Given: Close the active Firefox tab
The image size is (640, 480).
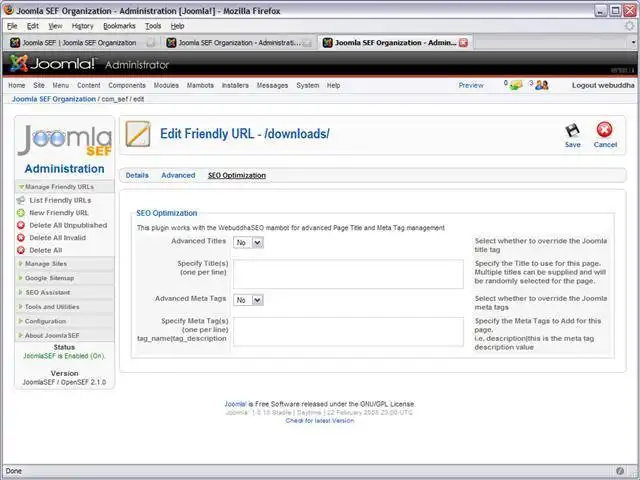Looking at the screenshot, I should point(463,42).
